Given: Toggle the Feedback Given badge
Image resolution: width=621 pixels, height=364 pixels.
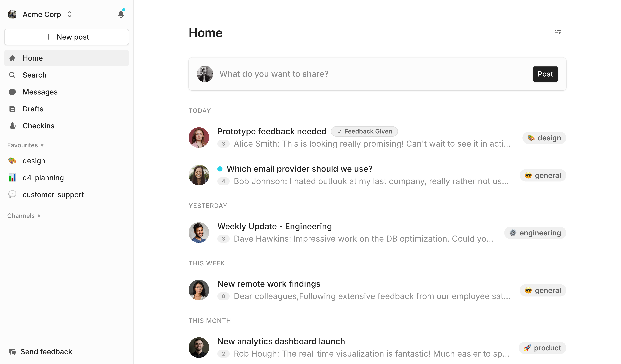Looking at the screenshot, I should click(364, 131).
